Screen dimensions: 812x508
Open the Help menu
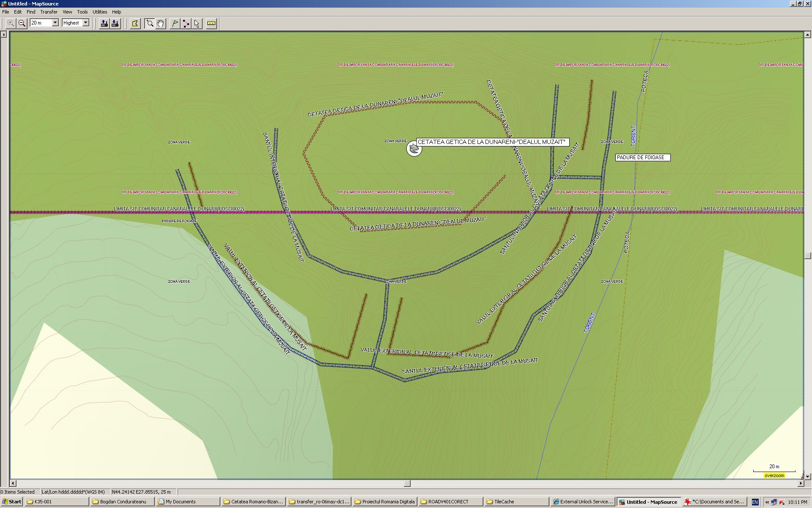click(x=116, y=12)
